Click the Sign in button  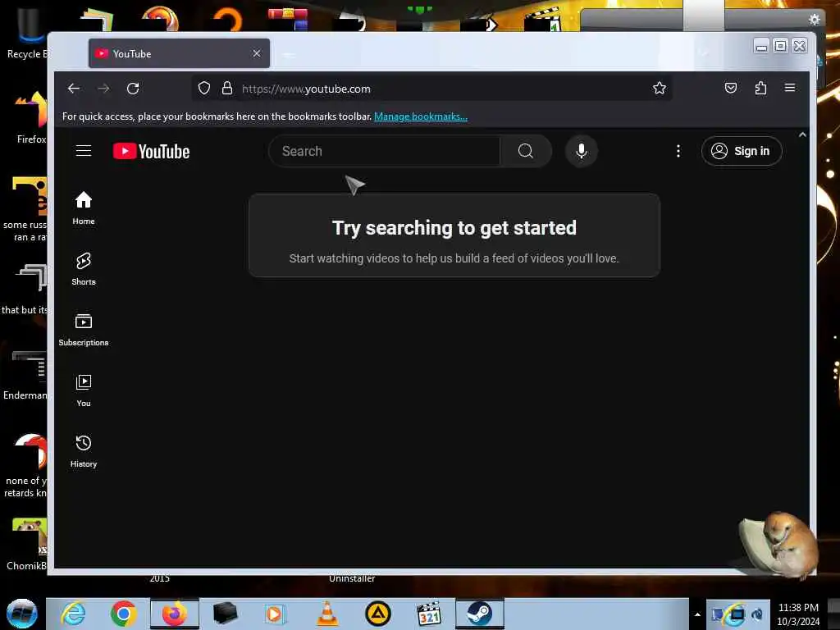click(x=742, y=152)
